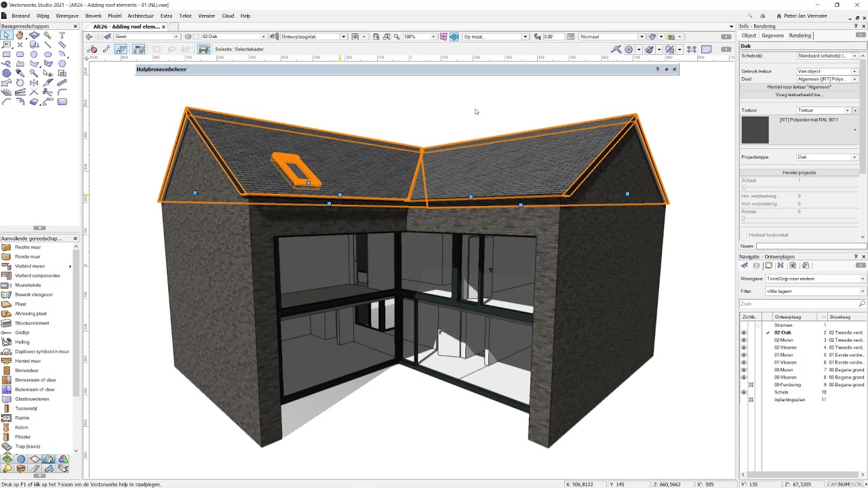Pick the Eyedropper tool
This screenshot has width=868, height=488.
tap(20, 73)
